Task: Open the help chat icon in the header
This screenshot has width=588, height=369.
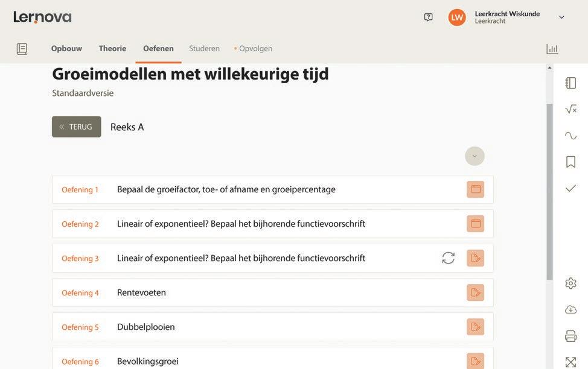Action: [x=428, y=17]
